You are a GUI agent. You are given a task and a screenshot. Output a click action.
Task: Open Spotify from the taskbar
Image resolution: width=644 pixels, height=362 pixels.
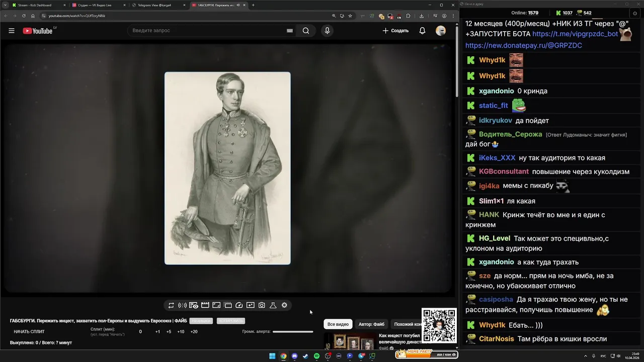tap(316, 356)
